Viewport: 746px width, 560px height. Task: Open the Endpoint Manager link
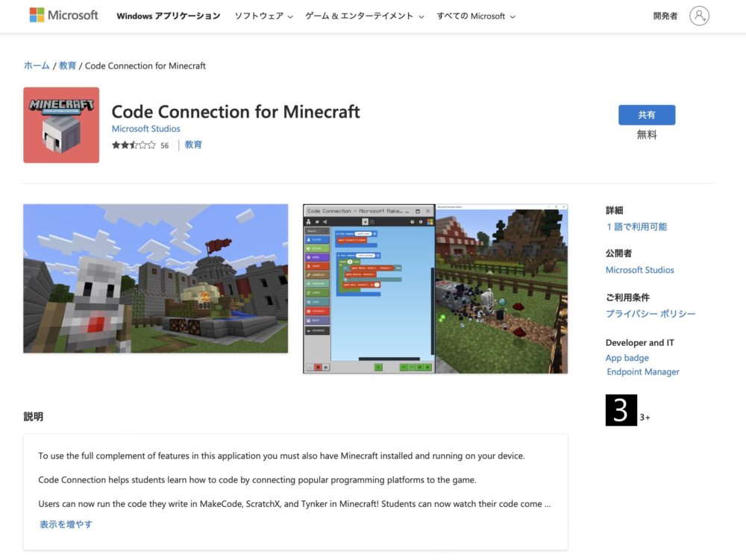(642, 371)
